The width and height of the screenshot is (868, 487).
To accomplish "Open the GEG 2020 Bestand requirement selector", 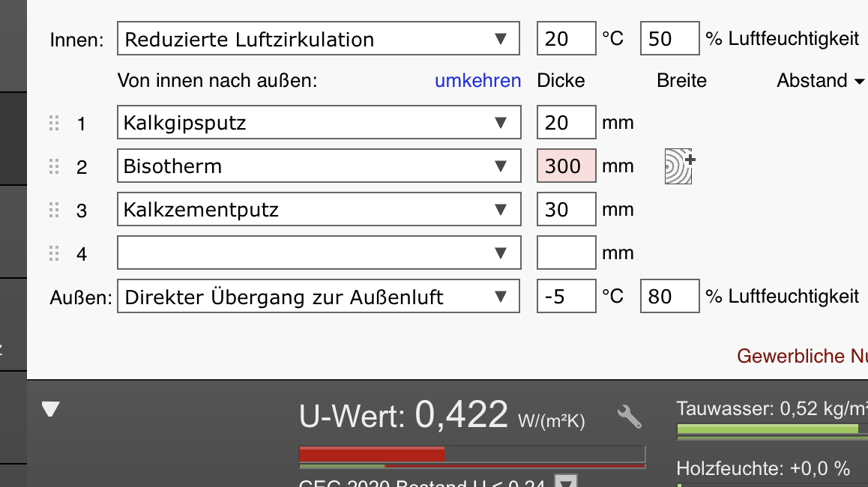I will tap(568, 482).
